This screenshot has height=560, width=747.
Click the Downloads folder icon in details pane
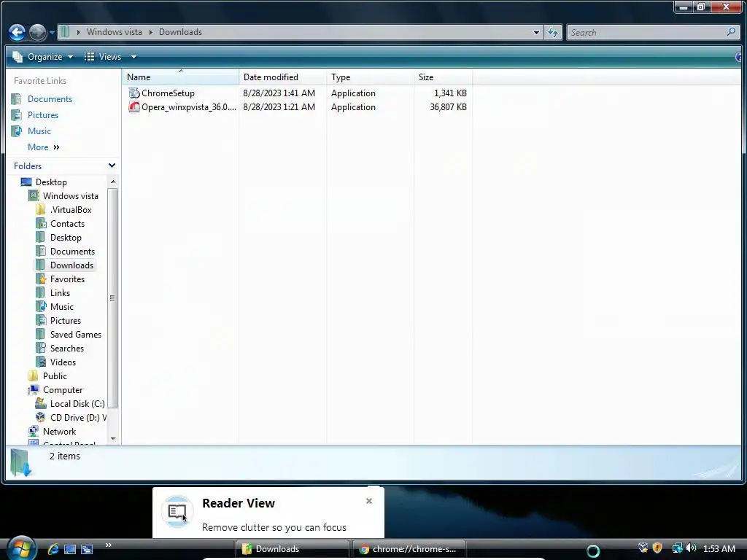pos(21,462)
